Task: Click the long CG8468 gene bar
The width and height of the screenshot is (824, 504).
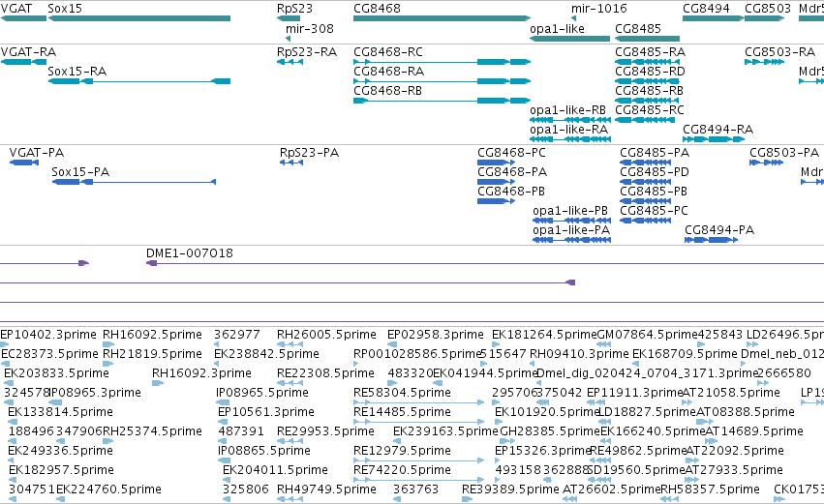Action: [442, 18]
